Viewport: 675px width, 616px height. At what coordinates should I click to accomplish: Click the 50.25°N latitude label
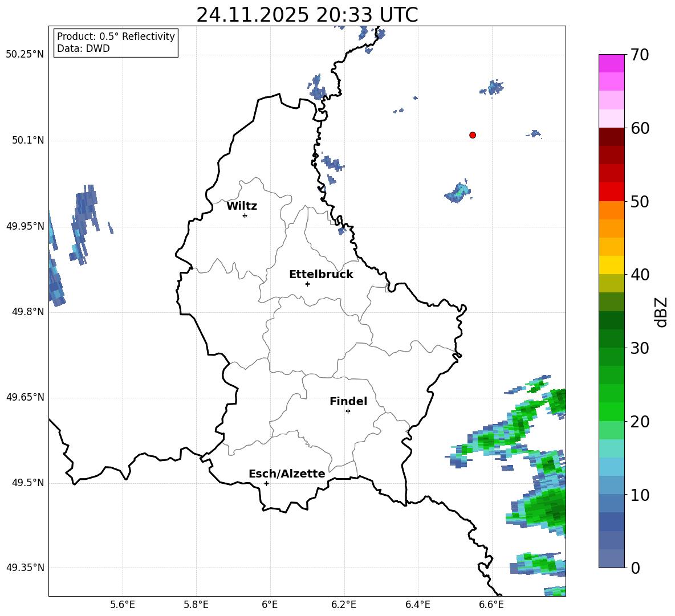pos(25,55)
